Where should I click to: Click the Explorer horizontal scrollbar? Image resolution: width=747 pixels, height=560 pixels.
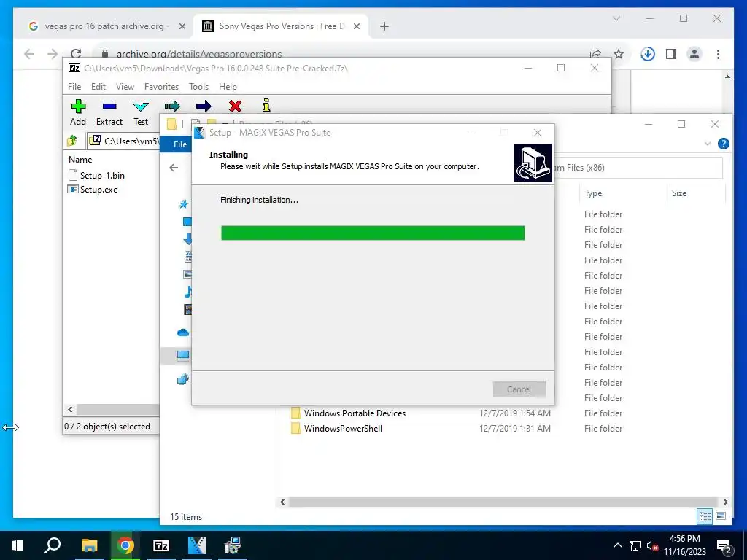pos(503,502)
